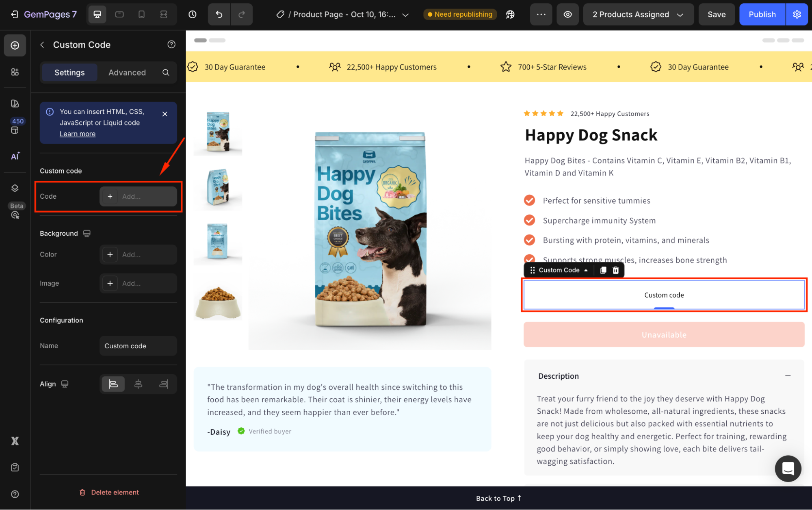Open the live chat bubble
The width and height of the screenshot is (812, 510).
[788, 469]
